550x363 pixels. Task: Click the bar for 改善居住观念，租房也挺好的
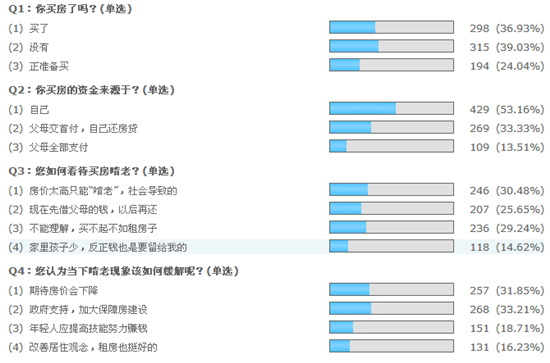tap(391, 346)
